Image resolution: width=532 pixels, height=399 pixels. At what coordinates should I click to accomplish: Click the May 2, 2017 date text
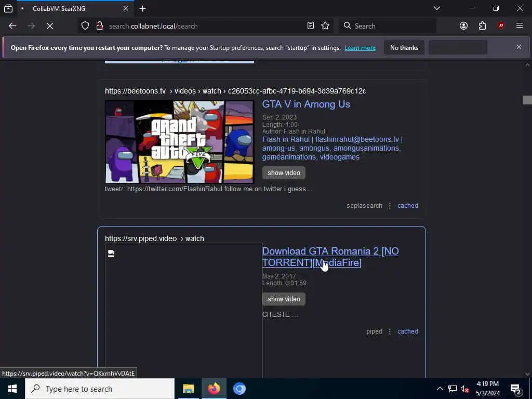pyautogui.click(x=279, y=276)
